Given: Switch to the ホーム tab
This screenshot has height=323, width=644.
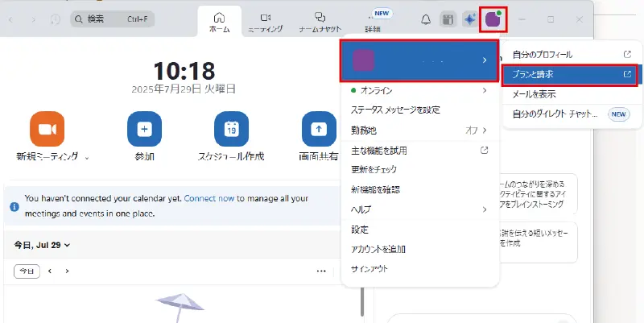Looking at the screenshot, I should click(x=219, y=22).
